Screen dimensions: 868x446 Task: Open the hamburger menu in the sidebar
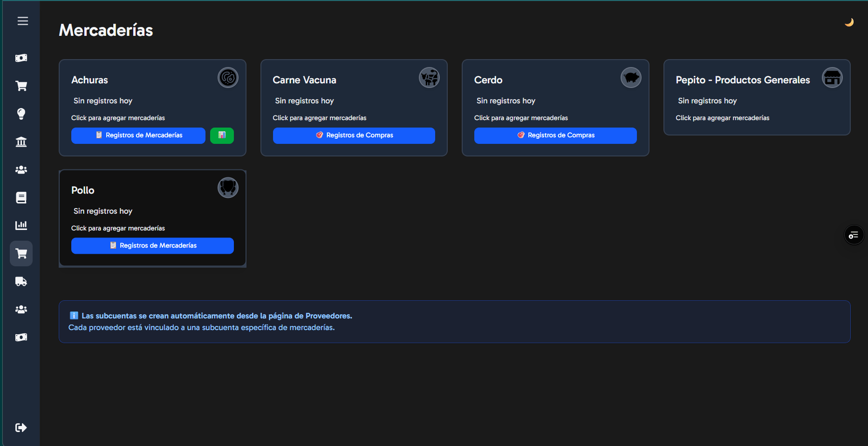click(x=23, y=21)
